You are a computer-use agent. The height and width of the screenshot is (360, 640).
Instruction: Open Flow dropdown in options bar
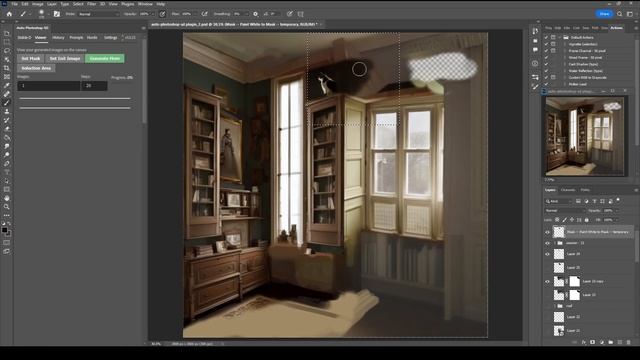tap(194, 14)
